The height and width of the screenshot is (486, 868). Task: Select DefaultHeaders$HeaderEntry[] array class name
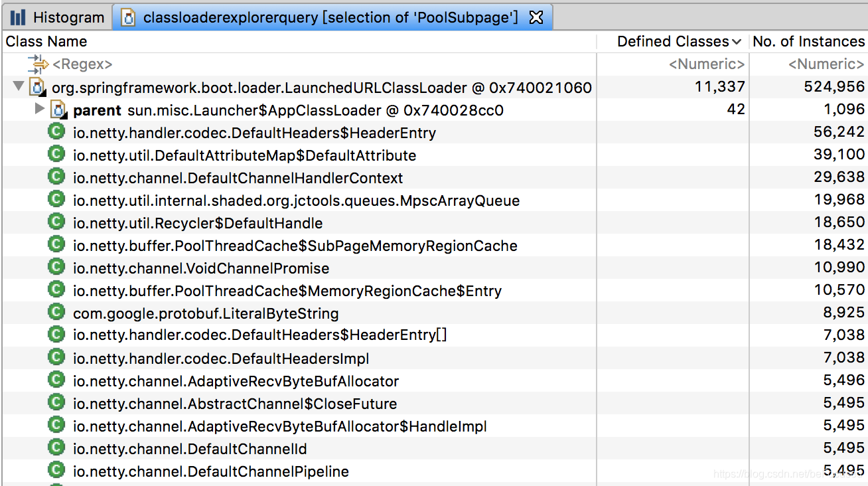click(260, 335)
